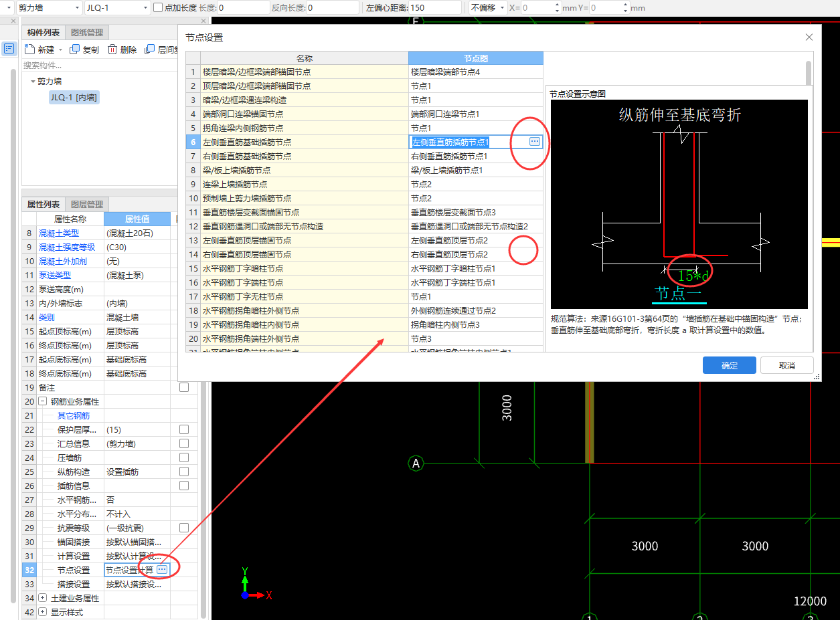Toggle checkbox in 备注 row
Viewport: 840px width, 620px height.
[x=184, y=387]
